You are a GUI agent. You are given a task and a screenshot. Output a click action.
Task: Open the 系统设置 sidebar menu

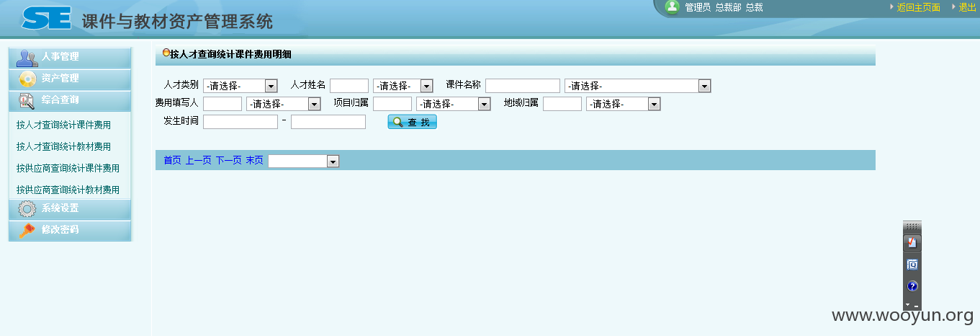click(70, 209)
